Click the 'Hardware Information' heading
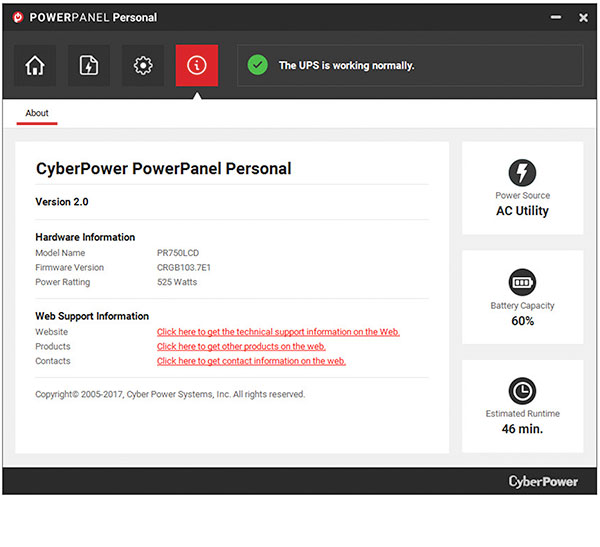Viewport: 600px width, 547px height. point(85,237)
